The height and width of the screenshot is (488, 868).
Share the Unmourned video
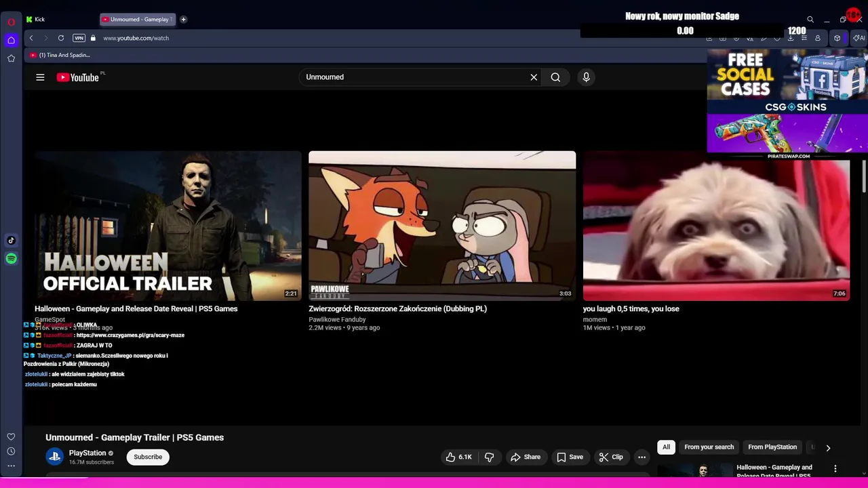[526, 457]
